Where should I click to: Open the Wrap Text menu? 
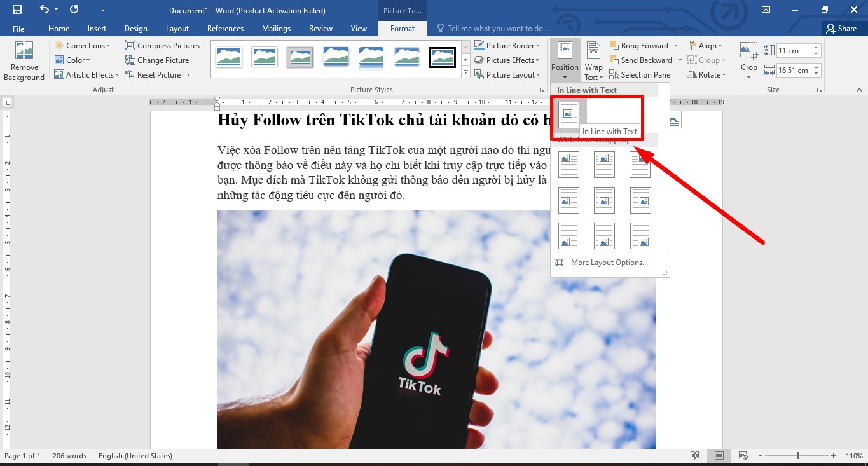[x=593, y=60]
